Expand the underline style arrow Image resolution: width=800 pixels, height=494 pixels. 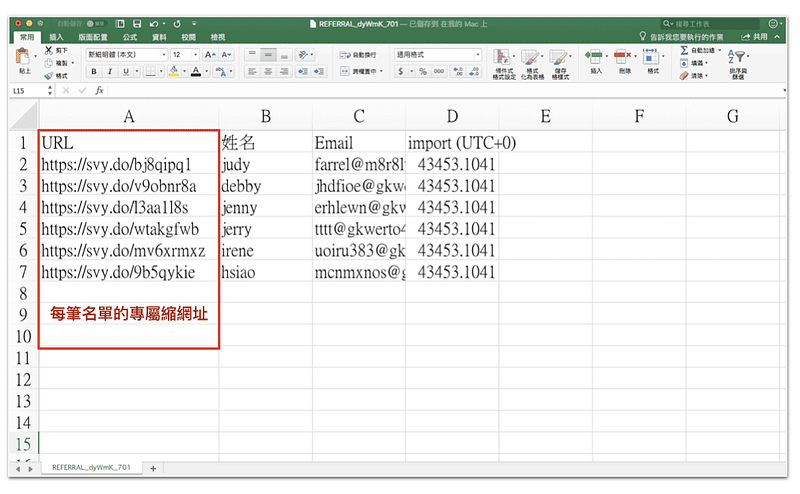(137, 71)
